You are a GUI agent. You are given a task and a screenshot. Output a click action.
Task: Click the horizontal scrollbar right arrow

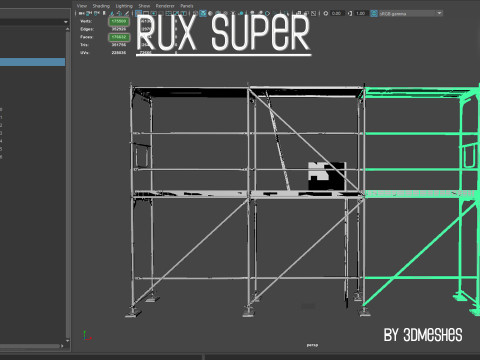62,346
